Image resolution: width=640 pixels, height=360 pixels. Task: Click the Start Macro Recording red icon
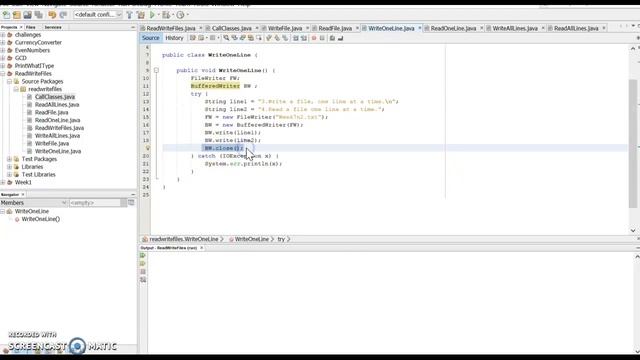(x=314, y=38)
